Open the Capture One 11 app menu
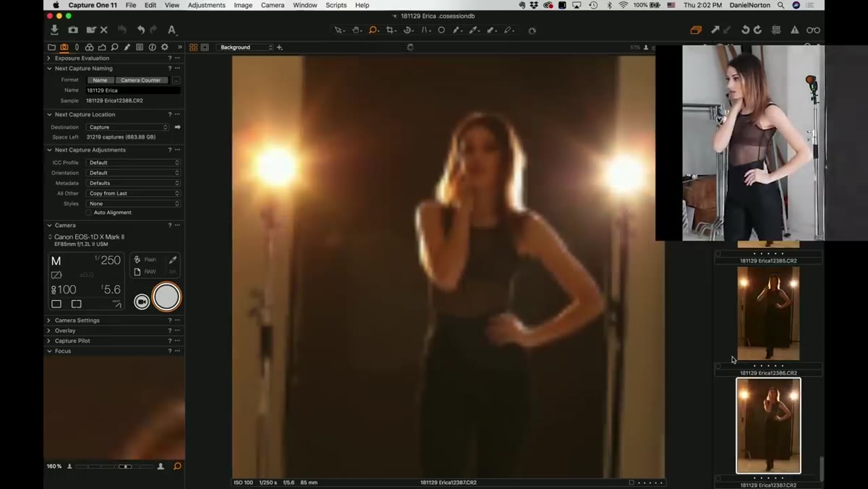 93,5
